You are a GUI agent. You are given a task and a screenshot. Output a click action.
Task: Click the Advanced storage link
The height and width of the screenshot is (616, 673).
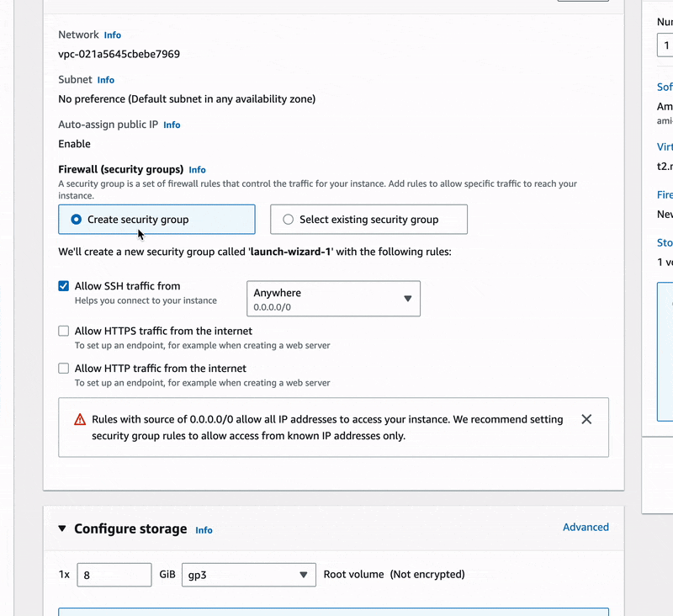coord(586,528)
